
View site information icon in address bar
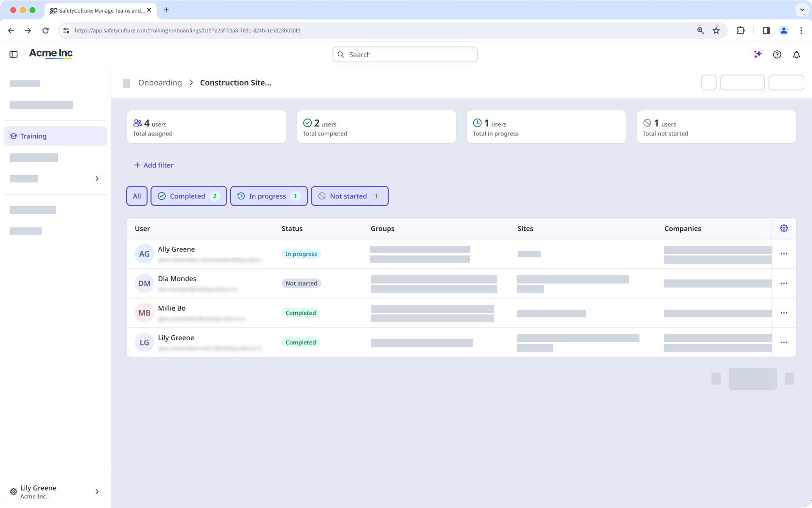pos(66,30)
